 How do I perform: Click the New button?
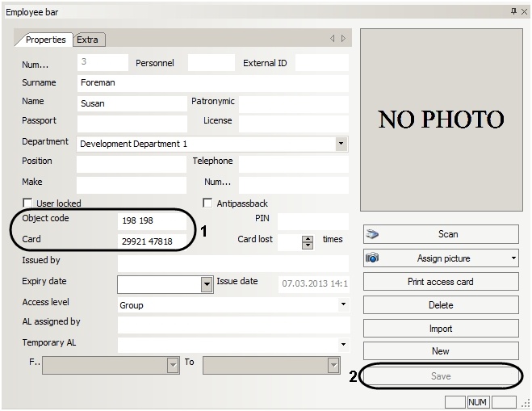click(x=441, y=351)
